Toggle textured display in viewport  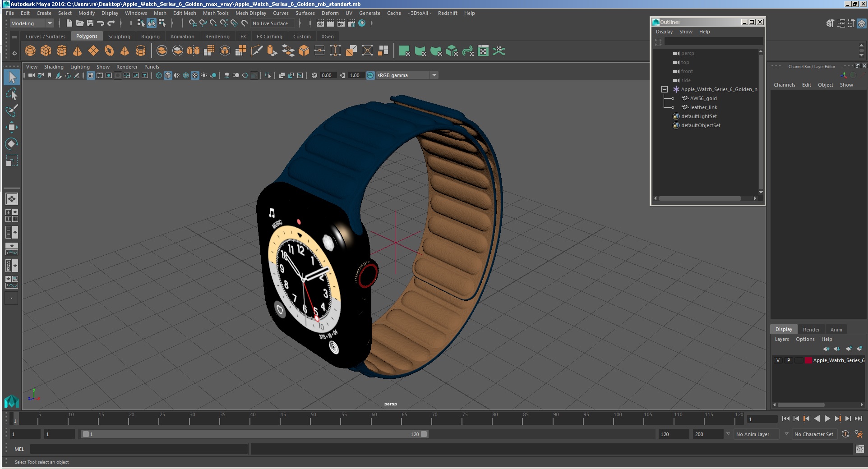(x=195, y=75)
